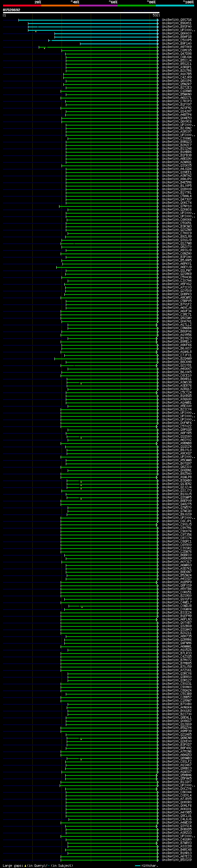
Task: Select label UniRef100_B6AR11
Action: [x=177, y=379]
